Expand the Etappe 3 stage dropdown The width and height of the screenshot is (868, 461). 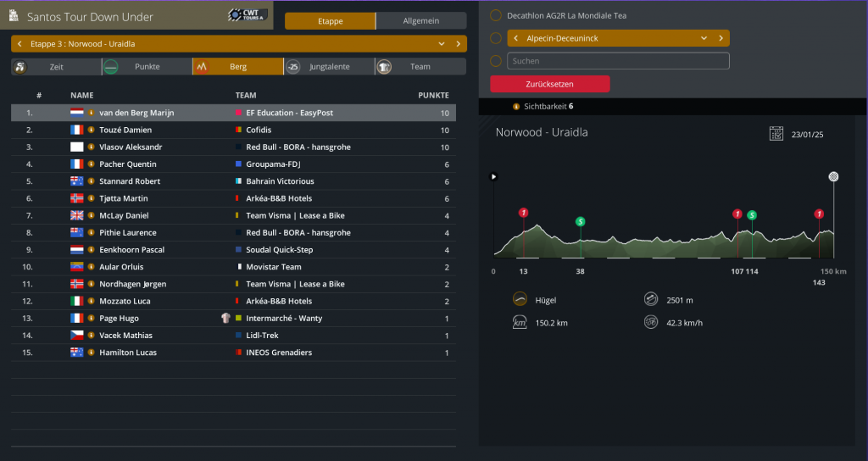[441, 44]
